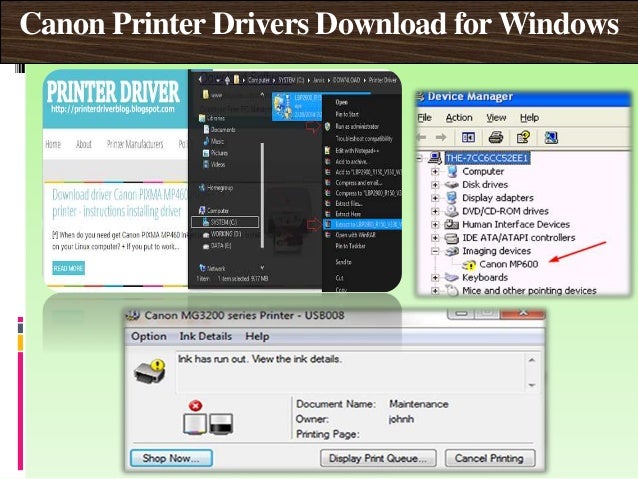Click the Shop Now button

point(171,458)
